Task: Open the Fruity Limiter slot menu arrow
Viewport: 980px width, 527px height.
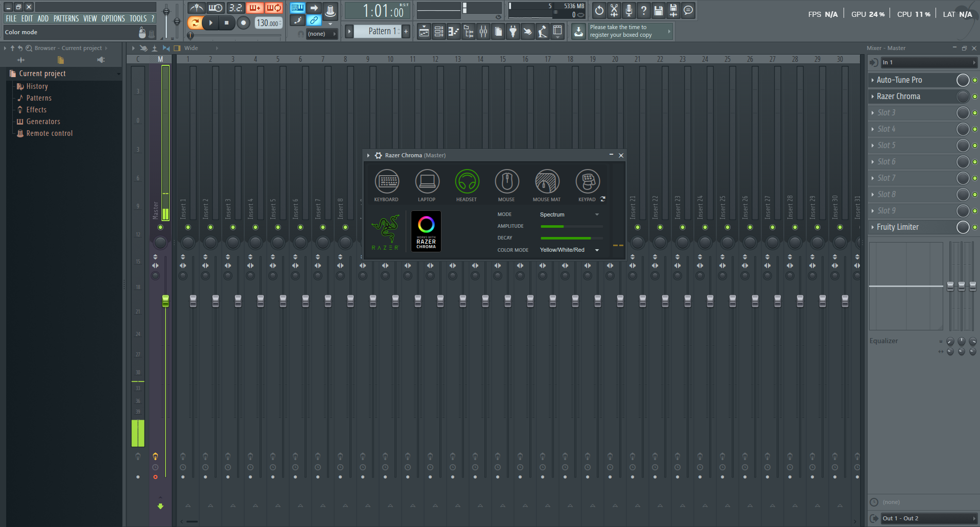Action: pos(872,227)
